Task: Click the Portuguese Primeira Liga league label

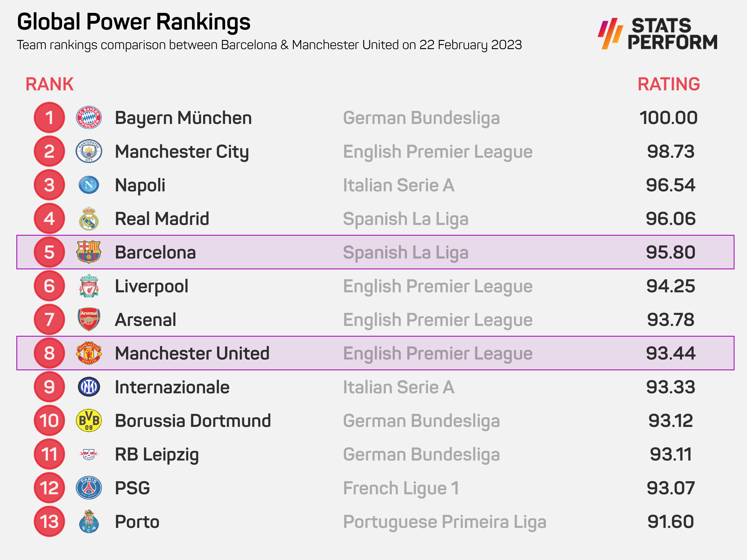Action: 444,522
